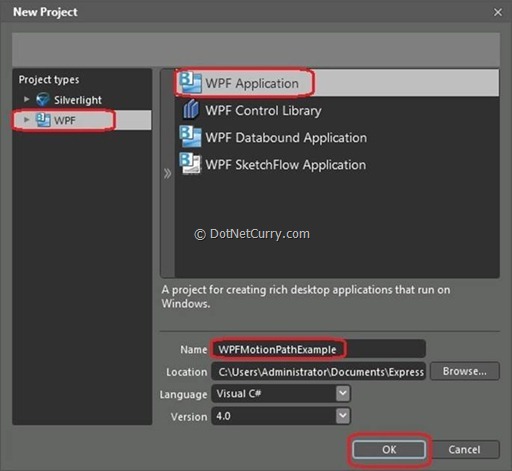The image size is (512, 471).
Task: Cancel the New Project dialog
Action: pyautogui.click(x=464, y=449)
